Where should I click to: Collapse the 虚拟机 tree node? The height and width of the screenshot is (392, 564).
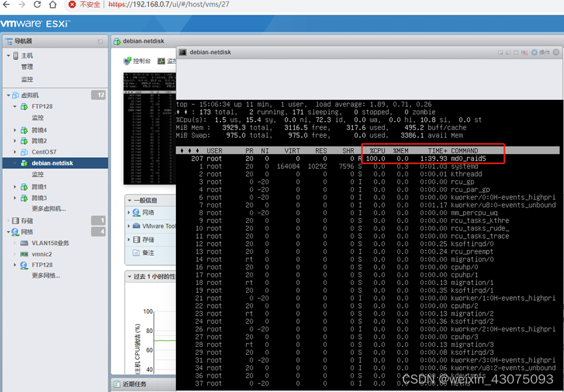(8, 95)
